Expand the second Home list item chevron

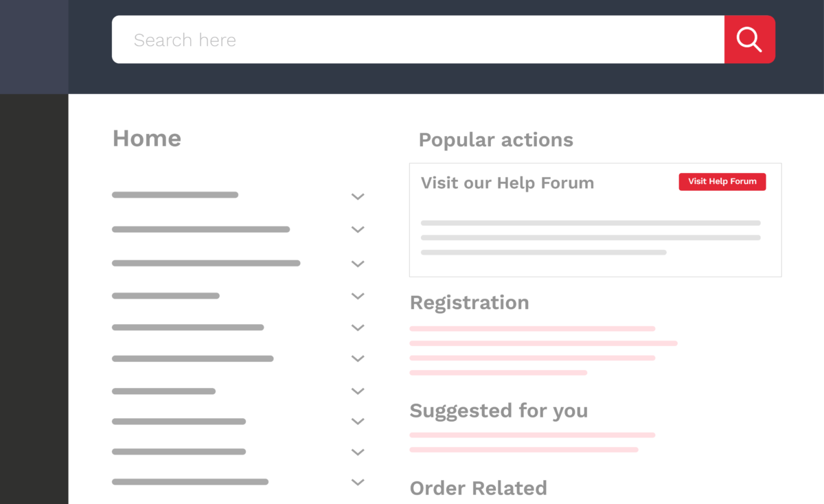[x=358, y=229]
